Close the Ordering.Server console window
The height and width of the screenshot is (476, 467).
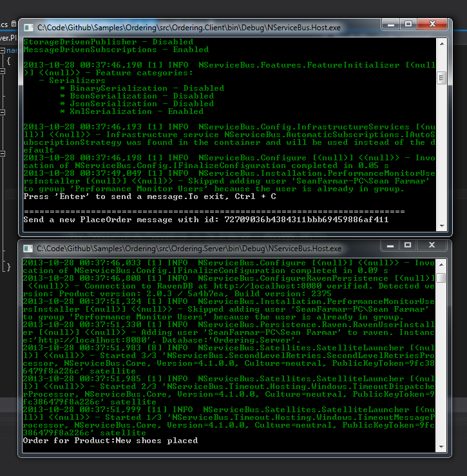pos(432,245)
